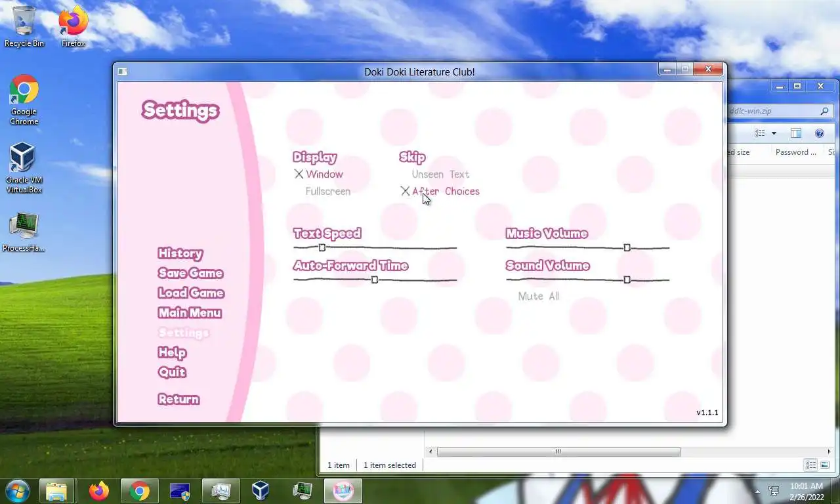The width and height of the screenshot is (840, 504).
Task: Click the Password column header in Explorer
Action: point(795,152)
